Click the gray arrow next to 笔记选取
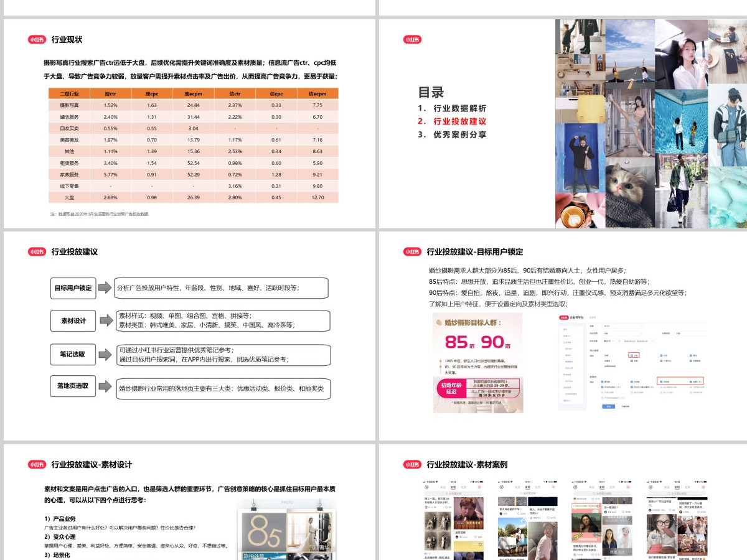 click(x=105, y=354)
